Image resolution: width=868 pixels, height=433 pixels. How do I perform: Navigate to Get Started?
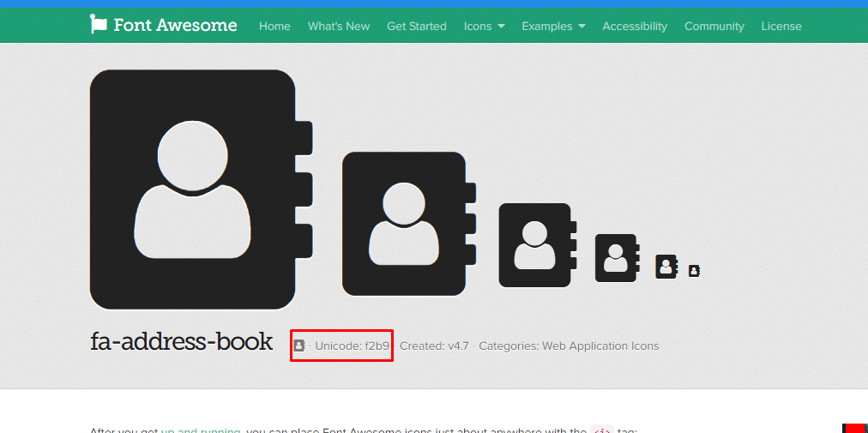tap(416, 26)
